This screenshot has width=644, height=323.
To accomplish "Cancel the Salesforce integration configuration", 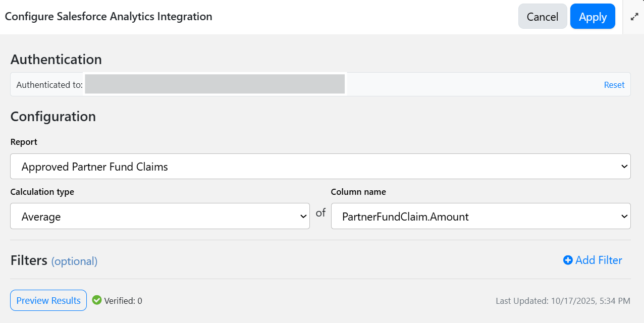I will (542, 17).
